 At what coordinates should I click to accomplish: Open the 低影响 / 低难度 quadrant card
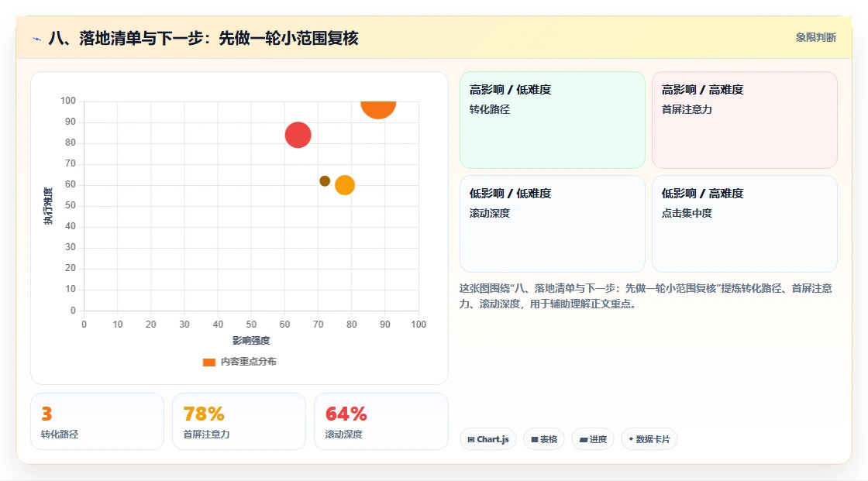click(x=553, y=224)
